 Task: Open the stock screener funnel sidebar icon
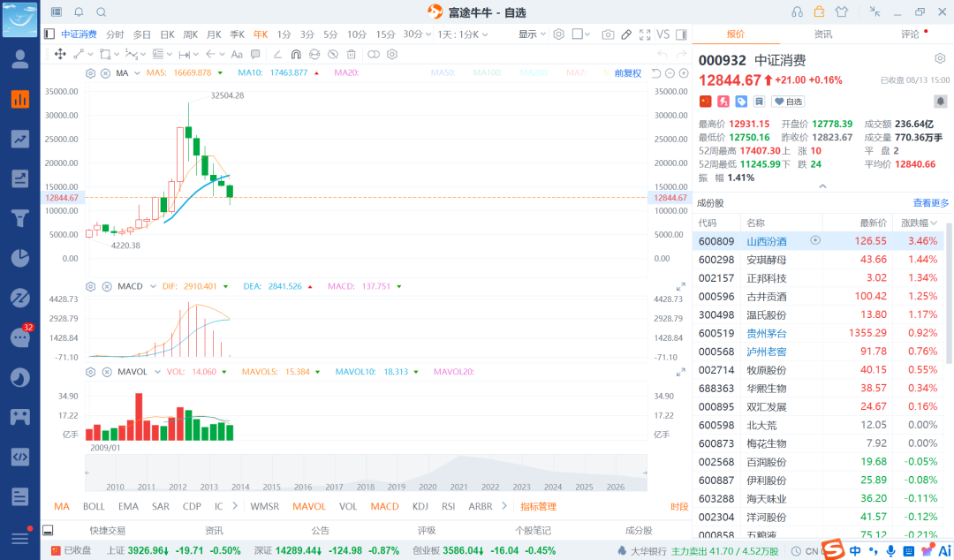tap(20, 218)
